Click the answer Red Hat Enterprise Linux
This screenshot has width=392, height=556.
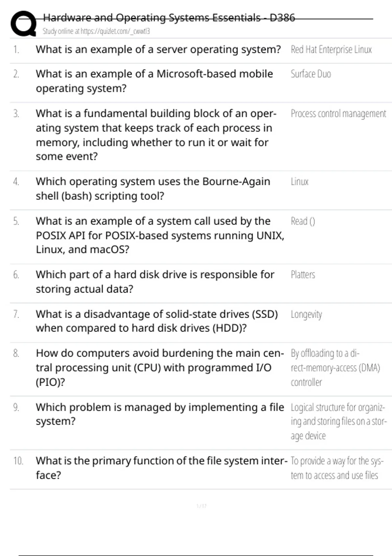[x=331, y=50]
